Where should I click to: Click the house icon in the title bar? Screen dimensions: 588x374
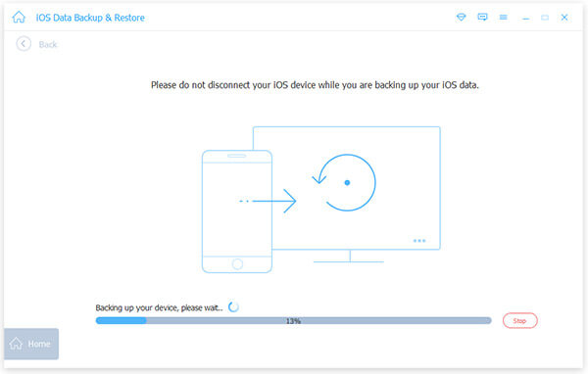coord(19,18)
